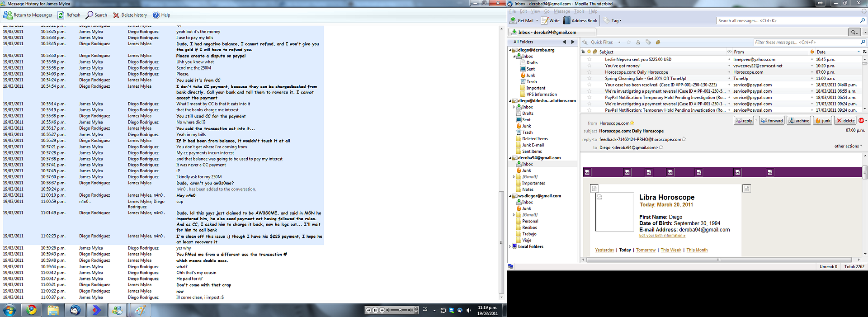Open This Week horoscope link
868x317 pixels.
click(671, 250)
